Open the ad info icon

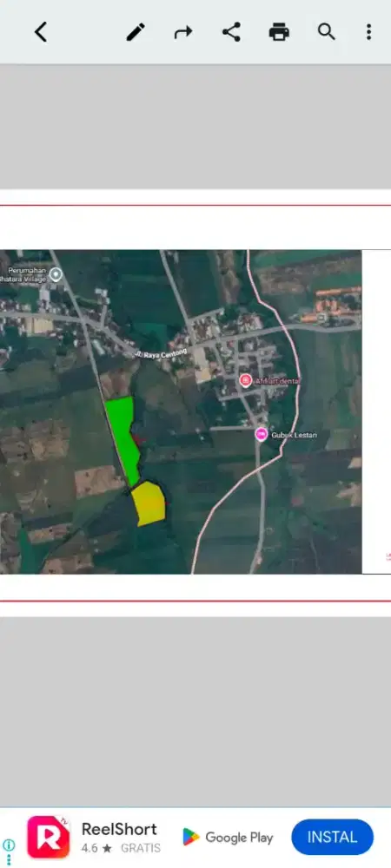[x=9, y=845]
